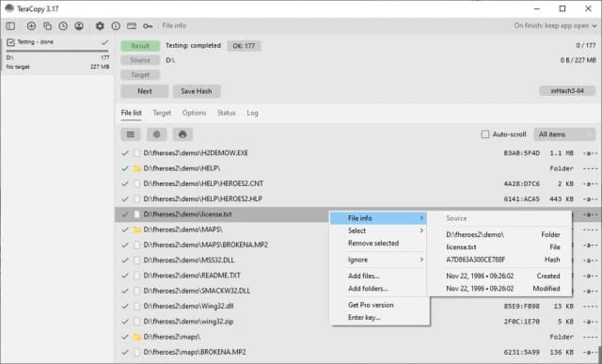Click the file list menu icon button
This screenshot has width=602, height=364.
(131, 135)
